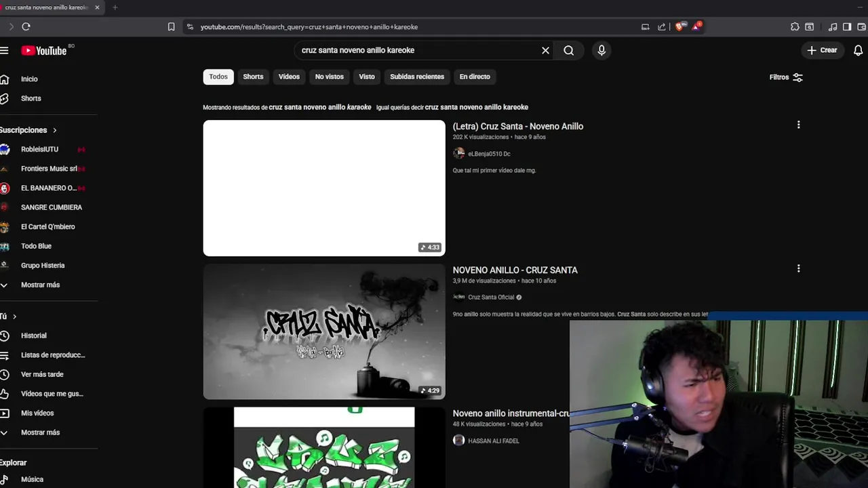Close the current browser tab

(97, 7)
